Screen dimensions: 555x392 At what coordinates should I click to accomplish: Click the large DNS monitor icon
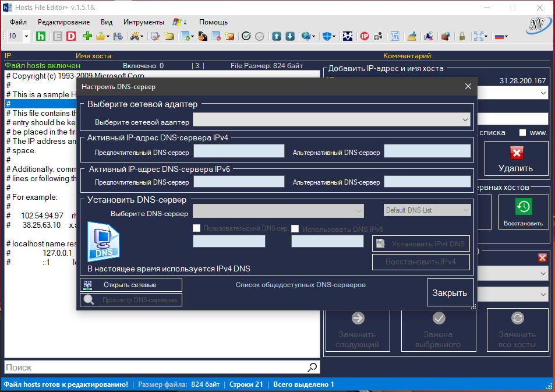click(x=104, y=241)
